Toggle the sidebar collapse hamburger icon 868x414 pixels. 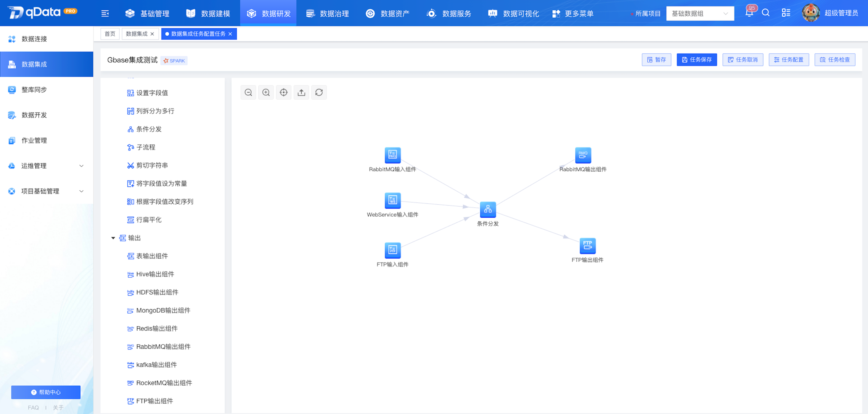pyautogui.click(x=105, y=14)
